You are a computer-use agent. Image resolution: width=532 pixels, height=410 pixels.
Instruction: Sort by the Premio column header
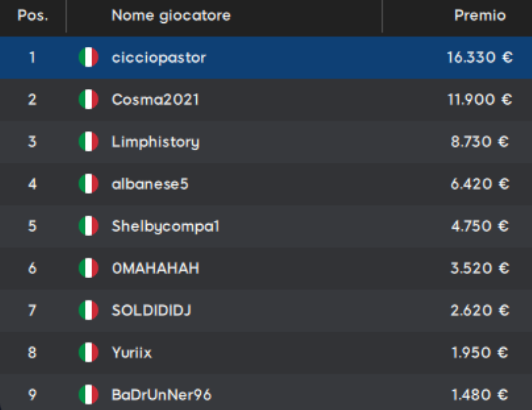[x=480, y=16]
